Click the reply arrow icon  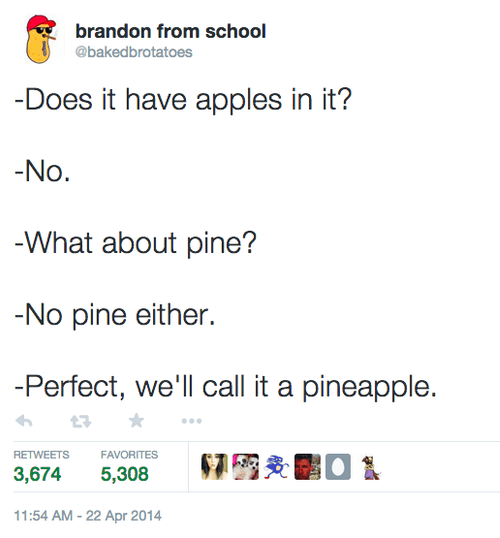pyautogui.click(x=24, y=421)
